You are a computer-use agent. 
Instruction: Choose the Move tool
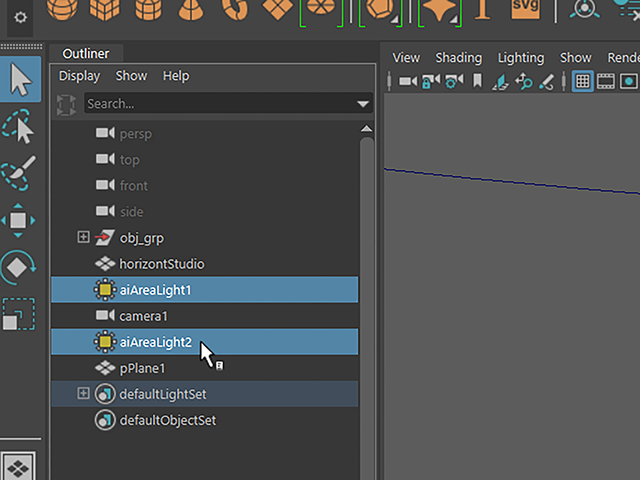18,220
